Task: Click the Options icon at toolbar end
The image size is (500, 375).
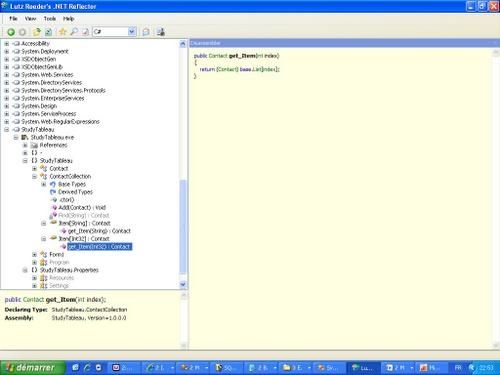Action: (x=161, y=32)
